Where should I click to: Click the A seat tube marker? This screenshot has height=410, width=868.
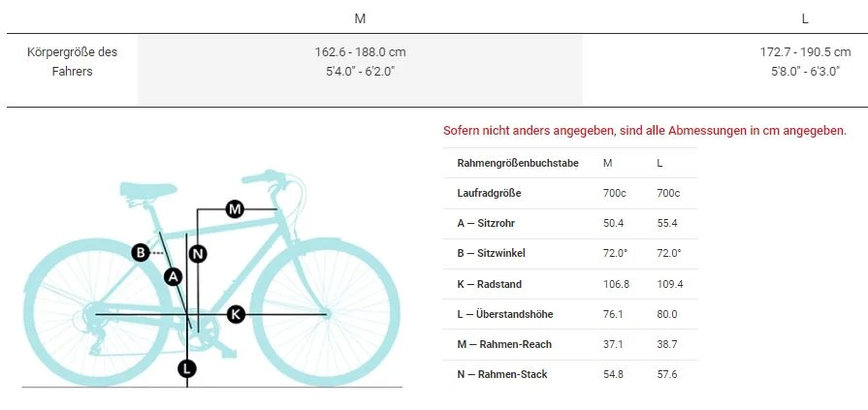pyautogui.click(x=174, y=276)
